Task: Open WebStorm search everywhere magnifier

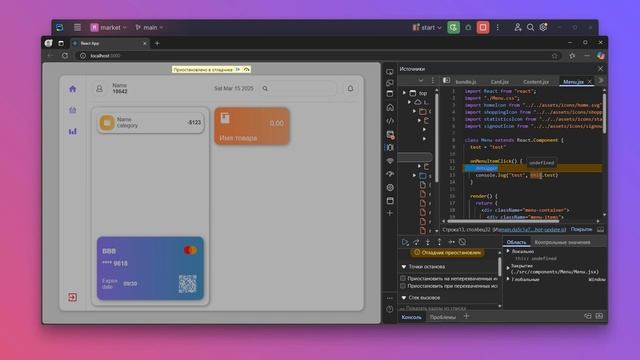Action: pos(530,27)
